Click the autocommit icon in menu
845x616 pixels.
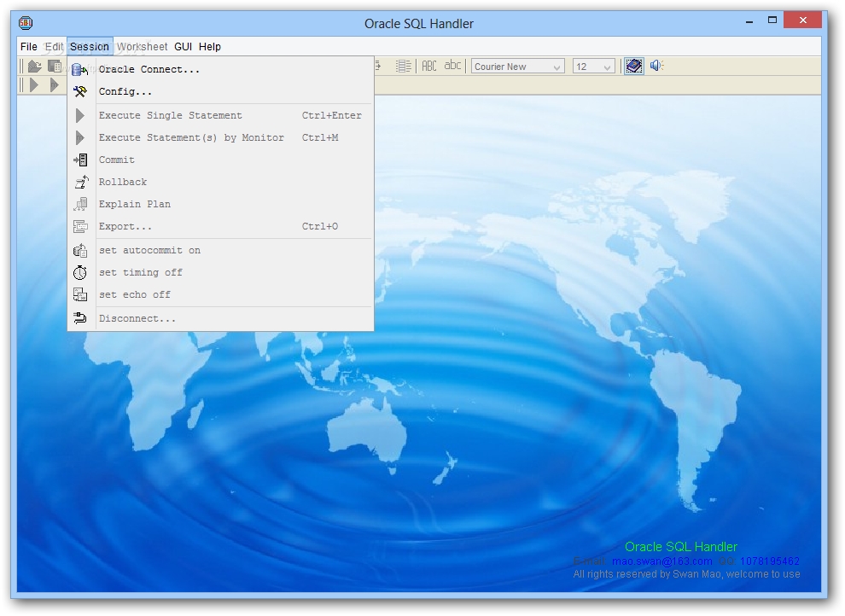click(x=79, y=250)
